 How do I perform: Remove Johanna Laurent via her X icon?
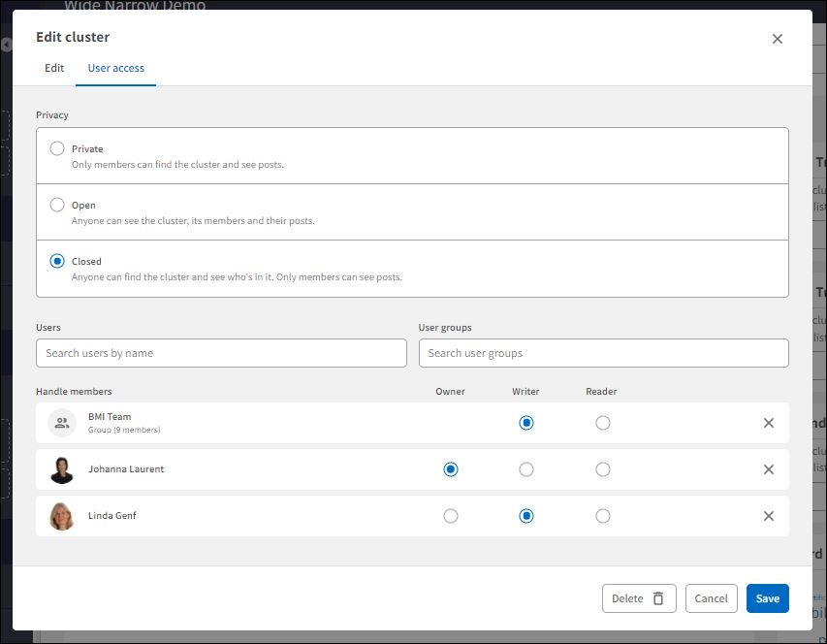coord(769,469)
